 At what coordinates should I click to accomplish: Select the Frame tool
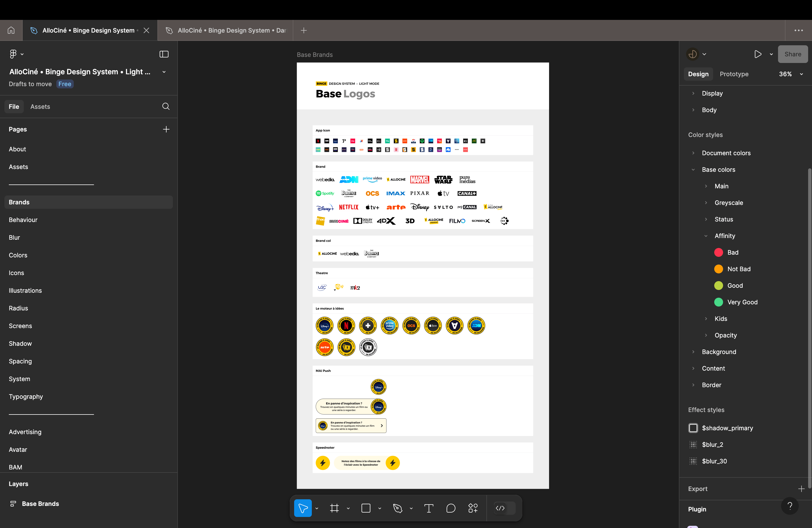pyautogui.click(x=334, y=508)
